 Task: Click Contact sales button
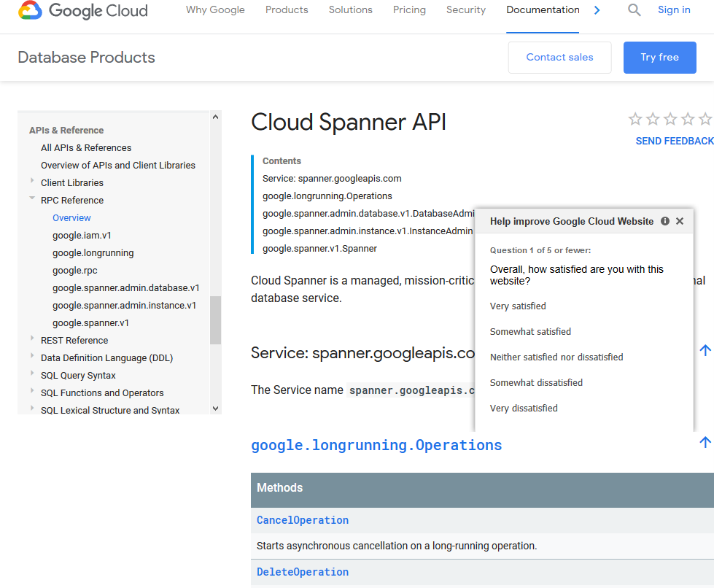click(x=559, y=58)
